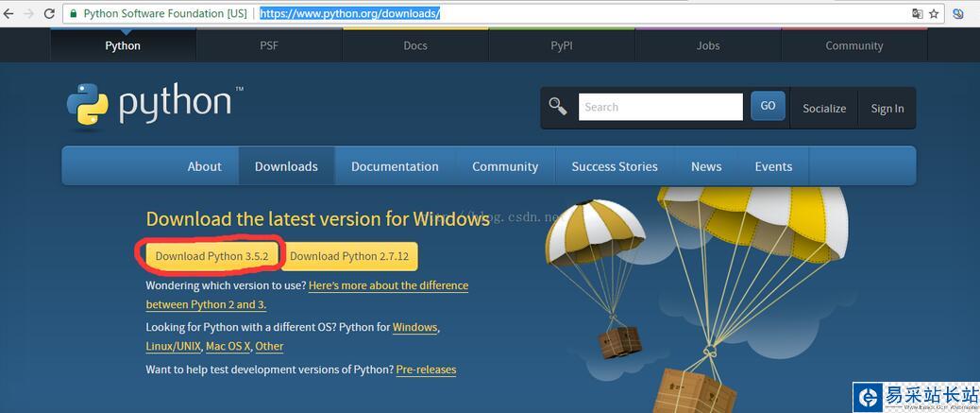980x413 pixels.
Task: Click Download Python 3.5.2 button
Action: click(x=211, y=256)
